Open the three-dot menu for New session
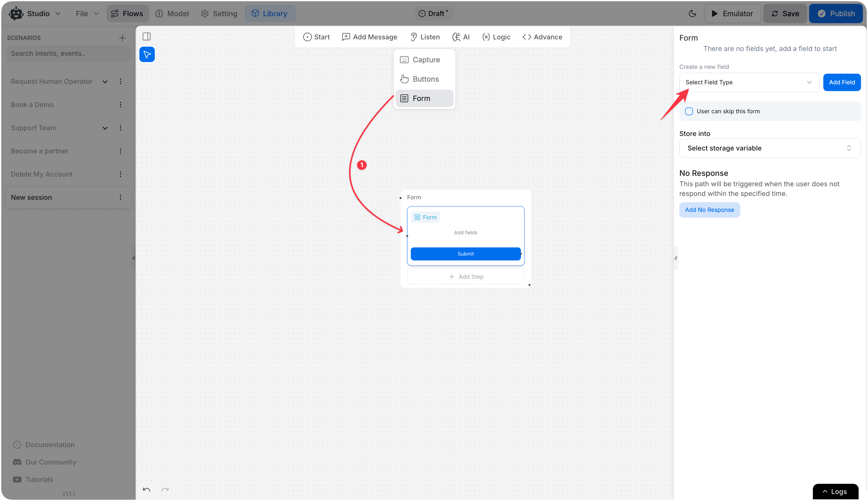The height and width of the screenshot is (501, 868). click(121, 198)
